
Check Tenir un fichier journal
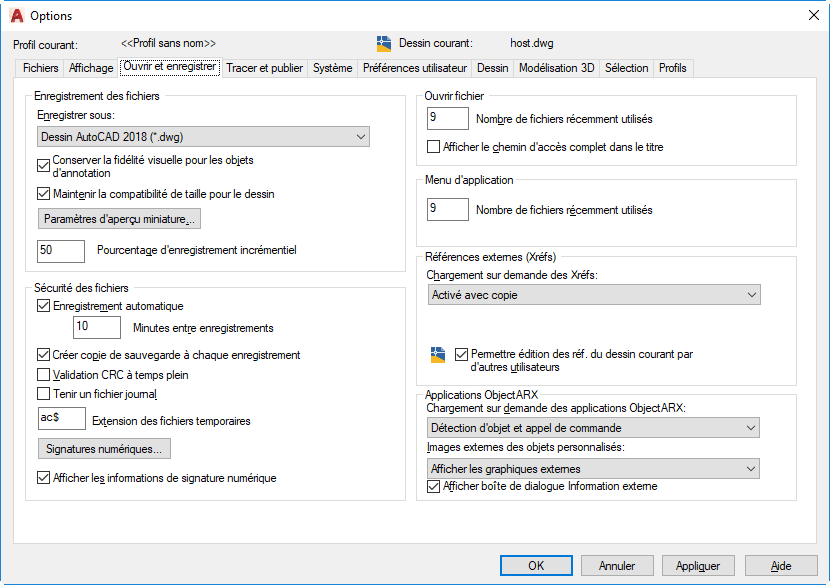[x=43, y=394]
